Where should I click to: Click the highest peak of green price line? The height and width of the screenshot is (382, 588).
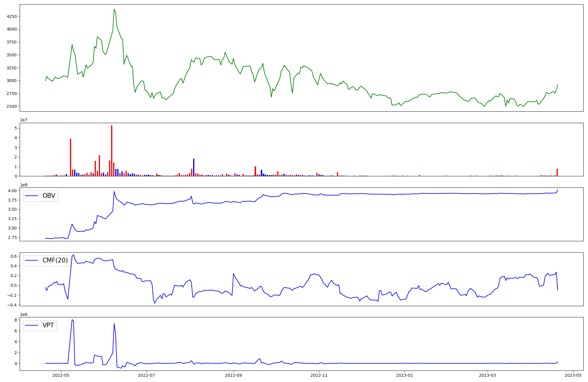(114, 10)
